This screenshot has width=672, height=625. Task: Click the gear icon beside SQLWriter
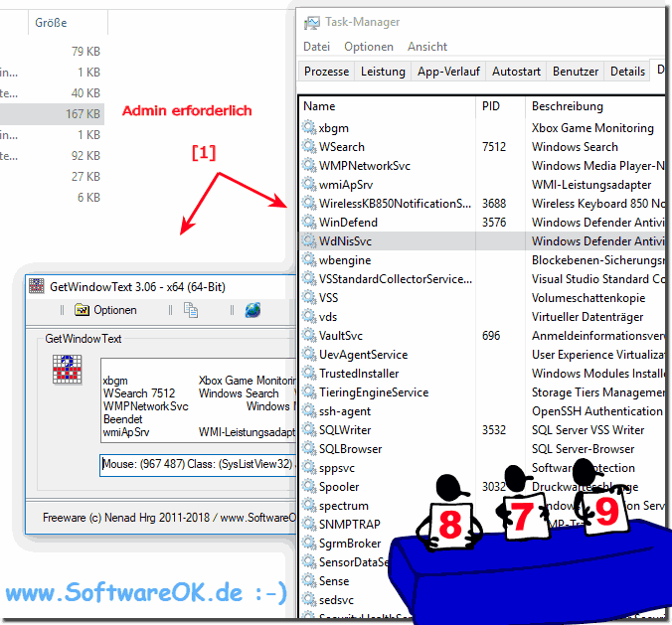tap(309, 429)
